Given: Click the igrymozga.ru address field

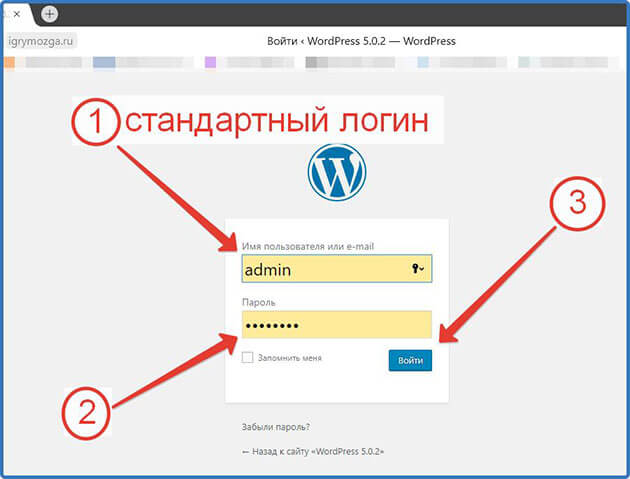Looking at the screenshot, I should click(41, 41).
